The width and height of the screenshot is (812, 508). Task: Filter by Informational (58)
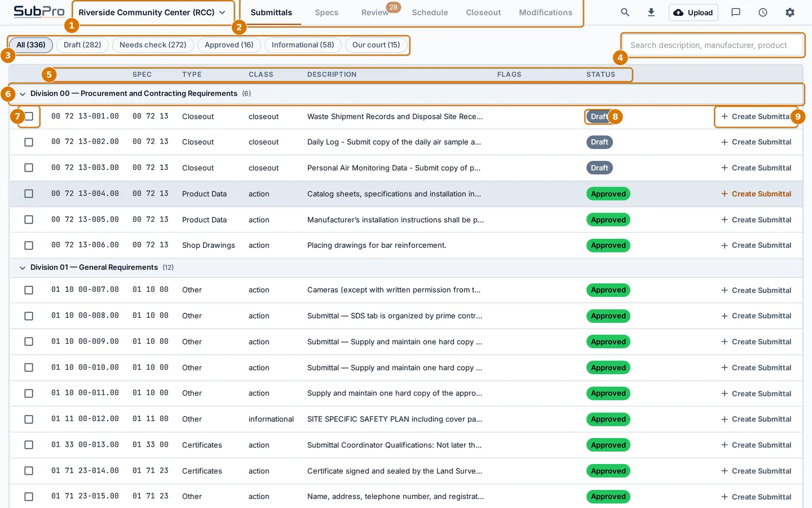click(303, 45)
